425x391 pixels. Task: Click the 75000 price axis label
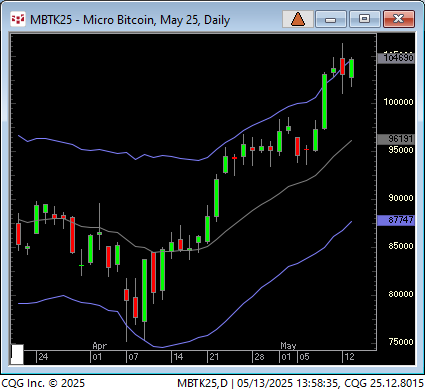coord(401,342)
